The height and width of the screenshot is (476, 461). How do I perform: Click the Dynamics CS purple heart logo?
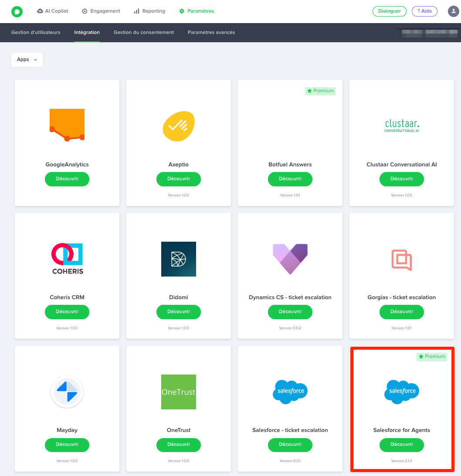pyautogui.click(x=290, y=259)
